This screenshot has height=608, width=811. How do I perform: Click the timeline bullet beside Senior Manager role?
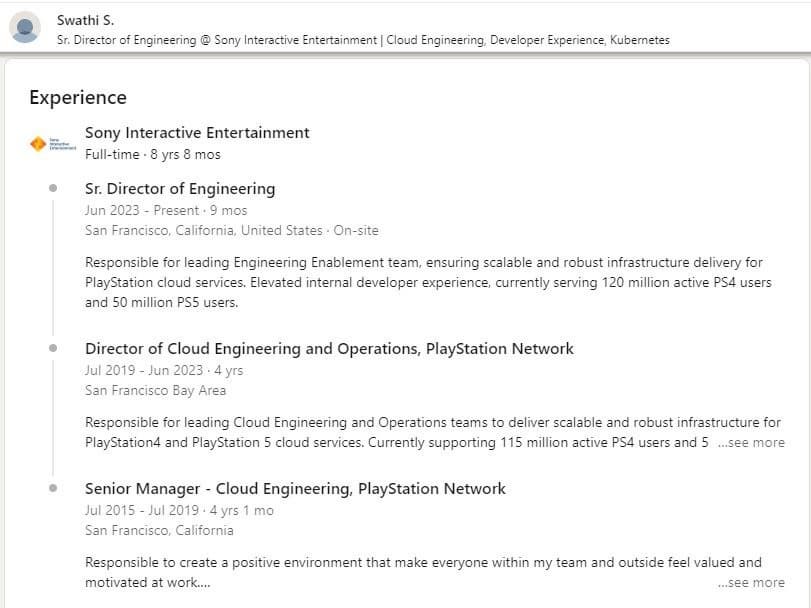coord(52,488)
